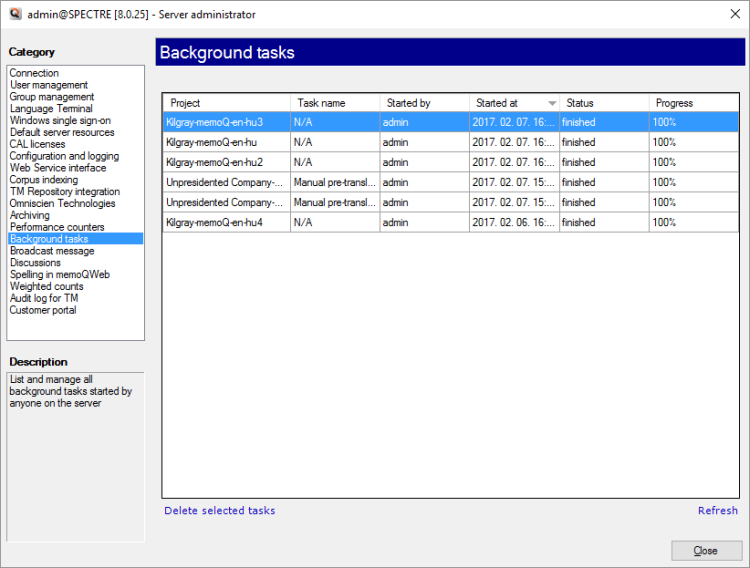Open the Audit log for TM category

(x=44, y=298)
